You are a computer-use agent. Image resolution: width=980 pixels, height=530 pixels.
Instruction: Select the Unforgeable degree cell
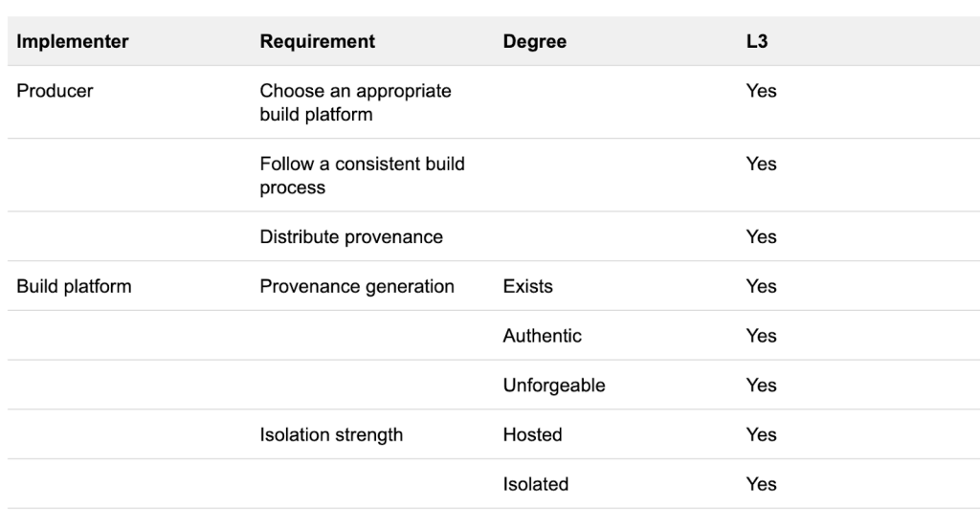pyautogui.click(x=553, y=386)
